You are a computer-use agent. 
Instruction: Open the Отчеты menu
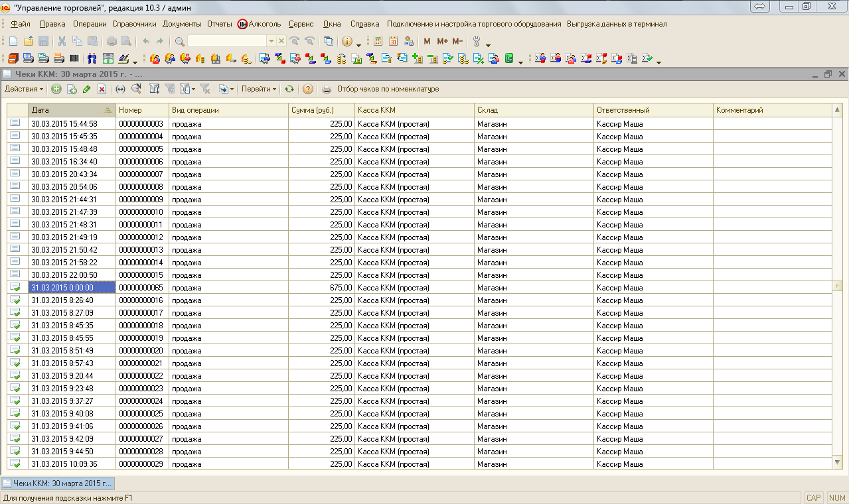point(219,24)
